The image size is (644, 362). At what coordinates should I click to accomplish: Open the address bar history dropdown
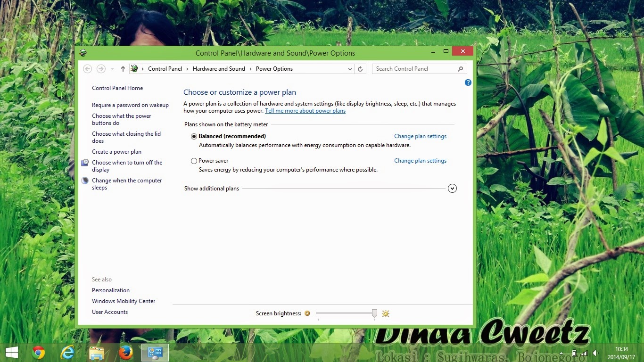[350, 69]
